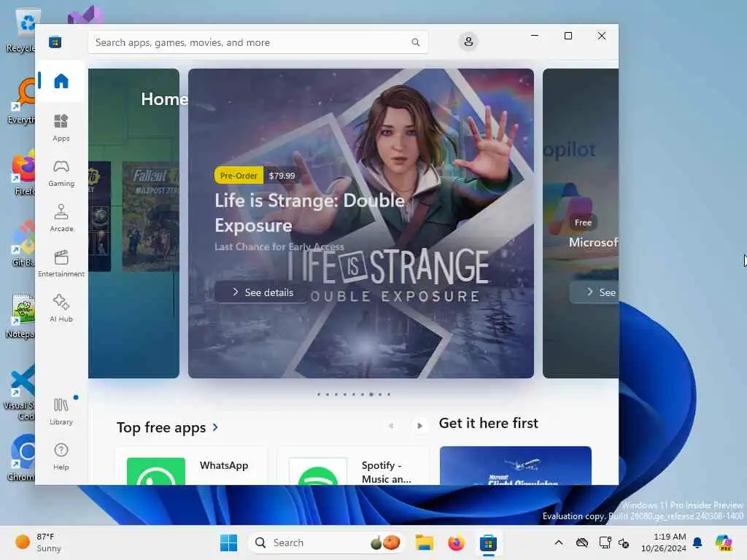The image size is (747, 560).
Task: Click the Pre-Order badge
Action: [239, 176]
